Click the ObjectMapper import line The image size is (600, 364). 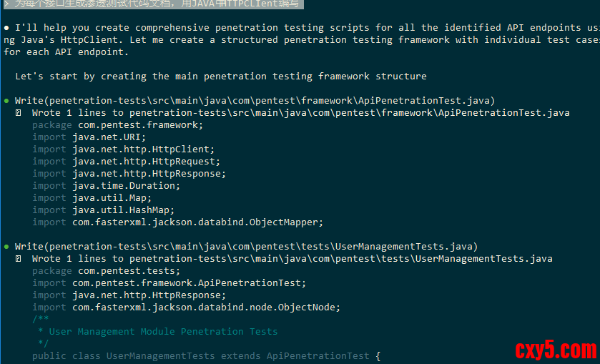click(177, 222)
